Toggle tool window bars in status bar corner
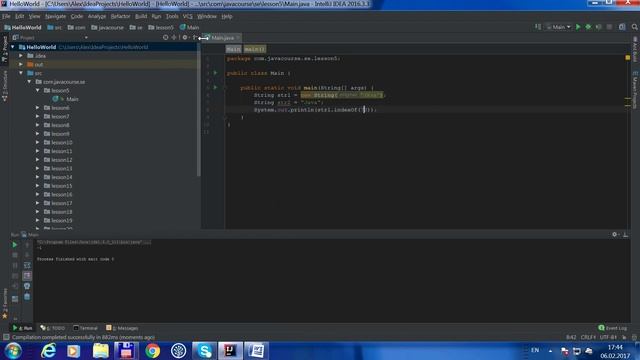This screenshot has width=640, height=360. click(x=6, y=337)
